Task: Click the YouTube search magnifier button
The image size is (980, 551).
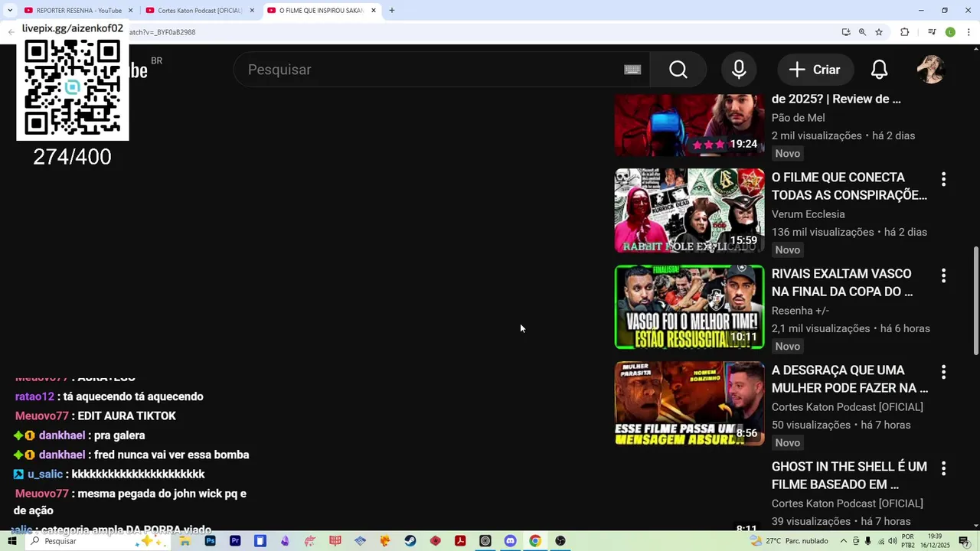Action: pyautogui.click(x=678, y=70)
